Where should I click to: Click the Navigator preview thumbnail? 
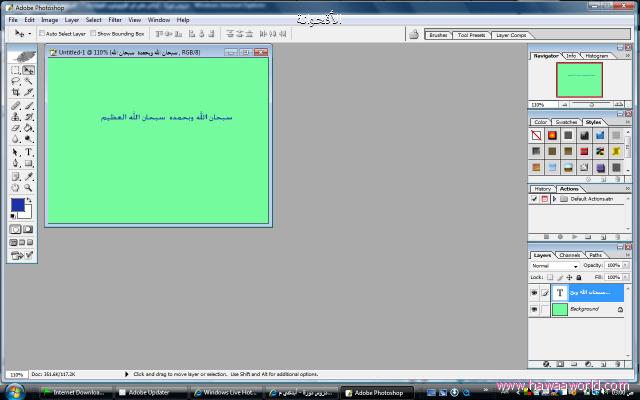[579, 82]
